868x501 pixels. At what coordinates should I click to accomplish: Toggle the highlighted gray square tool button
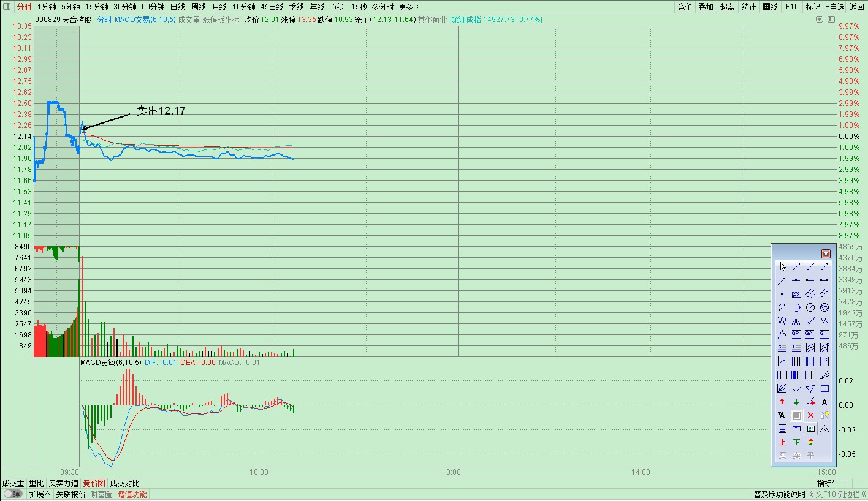click(796, 415)
